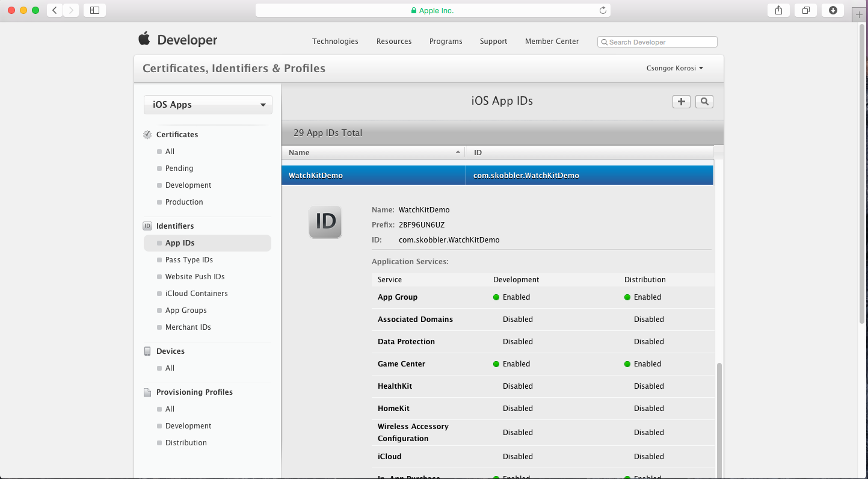Image resolution: width=868 pixels, height=479 pixels.
Task: Click the add new App ID plus icon
Action: (681, 102)
